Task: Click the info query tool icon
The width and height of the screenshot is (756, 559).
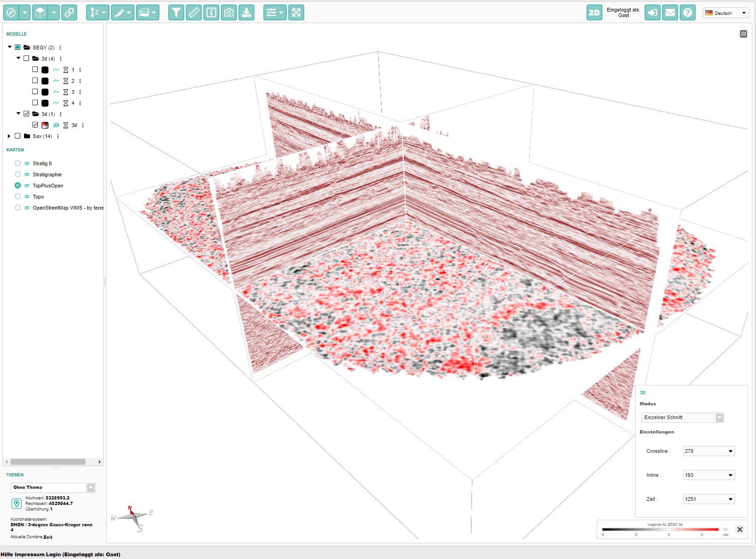Action: point(211,12)
